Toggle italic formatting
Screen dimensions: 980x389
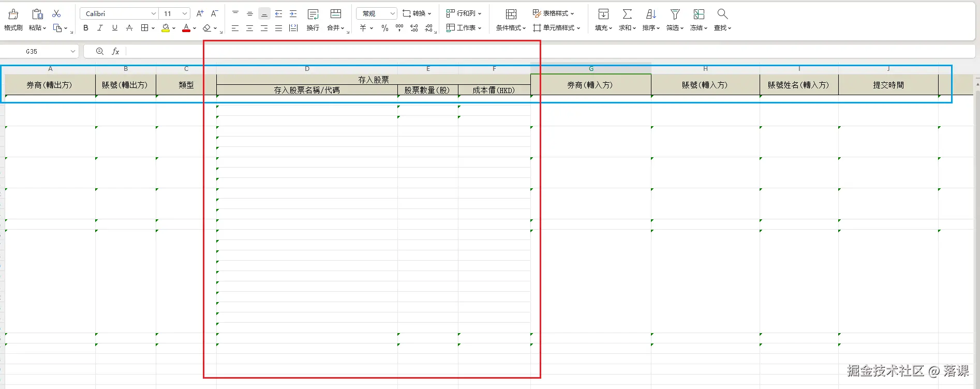point(100,28)
